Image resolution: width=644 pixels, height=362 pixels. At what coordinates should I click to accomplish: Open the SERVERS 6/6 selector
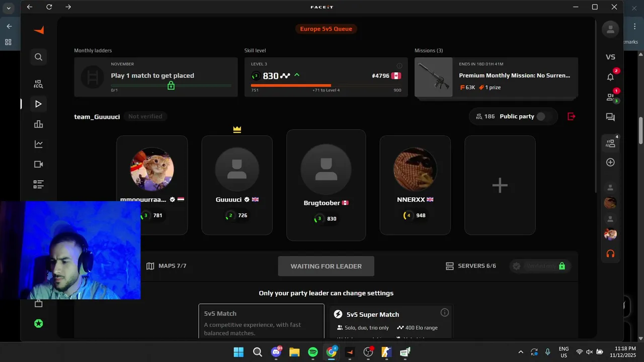click(471, 266)
